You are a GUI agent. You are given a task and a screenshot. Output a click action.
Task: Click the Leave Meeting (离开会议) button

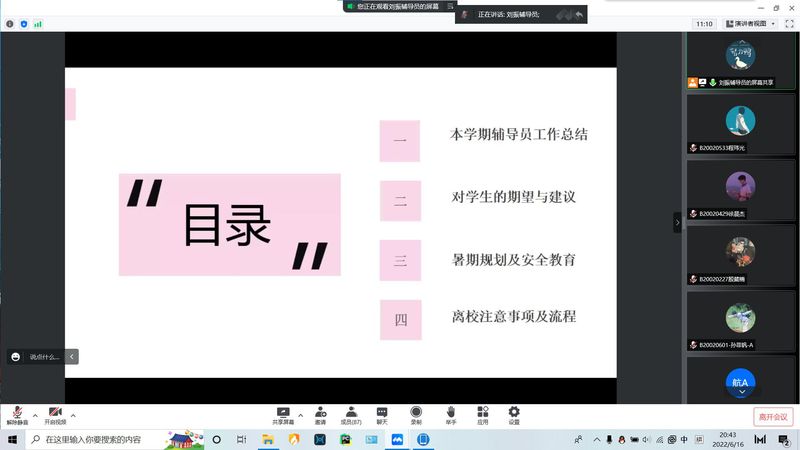[772, 416]
